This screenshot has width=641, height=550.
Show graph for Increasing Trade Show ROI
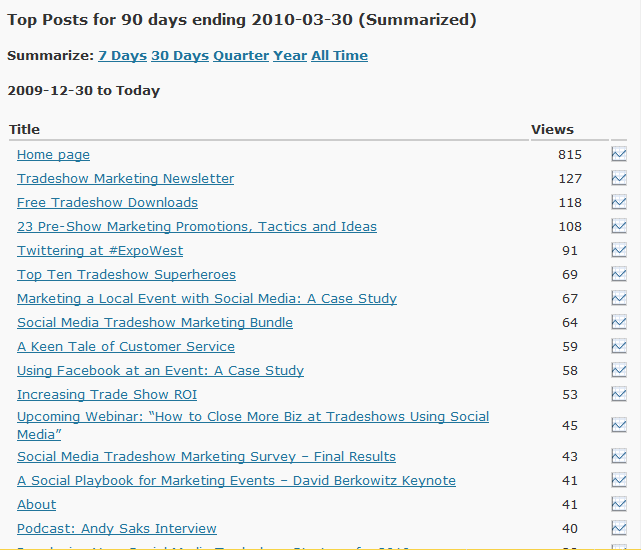619,394
